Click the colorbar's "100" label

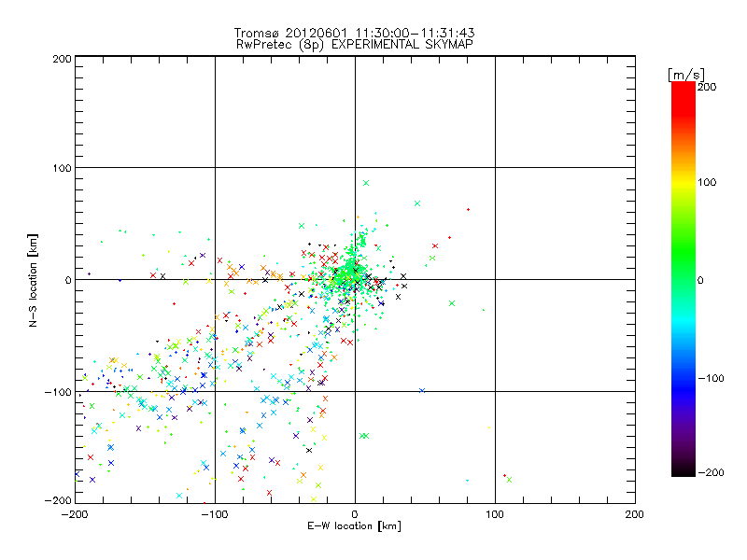[x=707, y=182]
